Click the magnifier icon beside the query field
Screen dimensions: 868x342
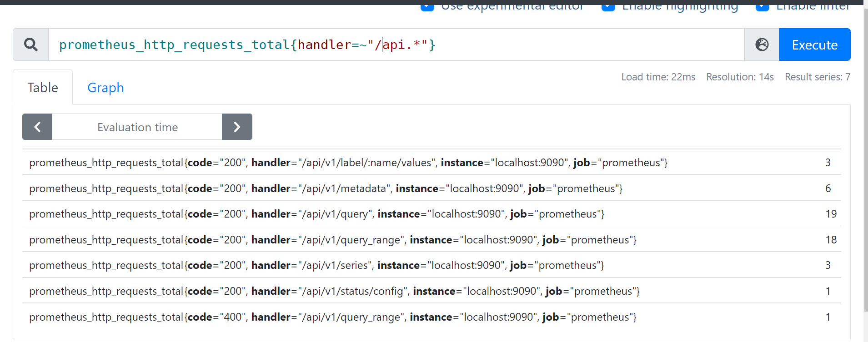pos(30,45)
